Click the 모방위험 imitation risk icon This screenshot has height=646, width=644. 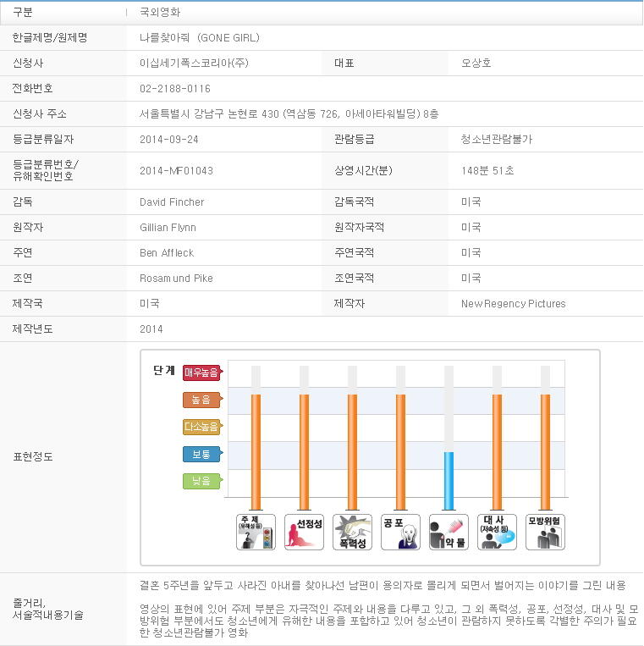(x=545, y=532)
